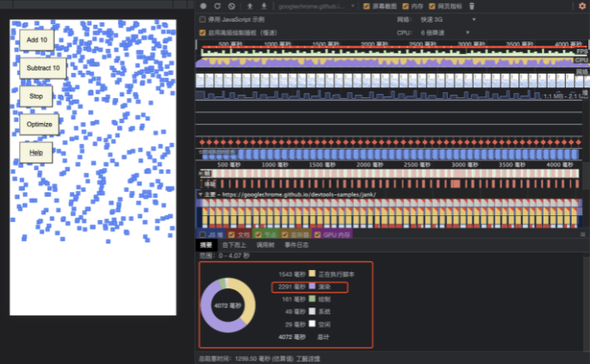The height and width of the screenshot is (364, 590).
Task: Open the googlechrome.github.i... recording dropdown
Action: (x=316, y=6)
